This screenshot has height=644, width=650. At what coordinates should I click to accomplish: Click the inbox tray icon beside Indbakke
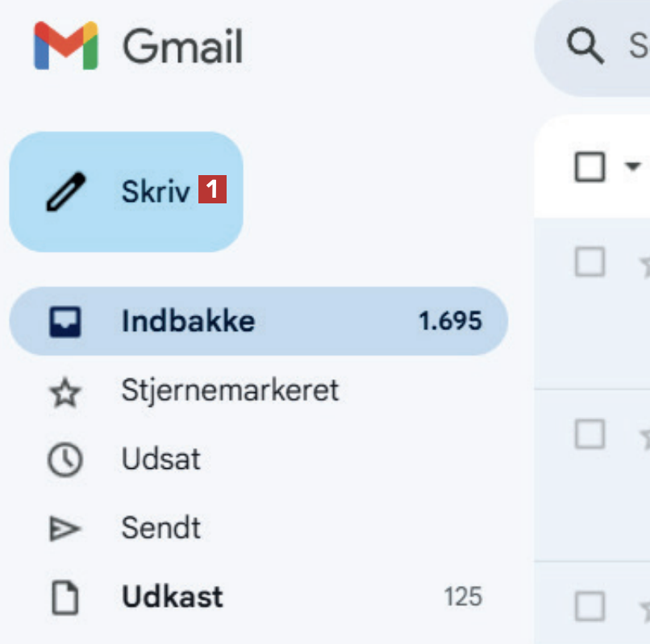point(65,321)
